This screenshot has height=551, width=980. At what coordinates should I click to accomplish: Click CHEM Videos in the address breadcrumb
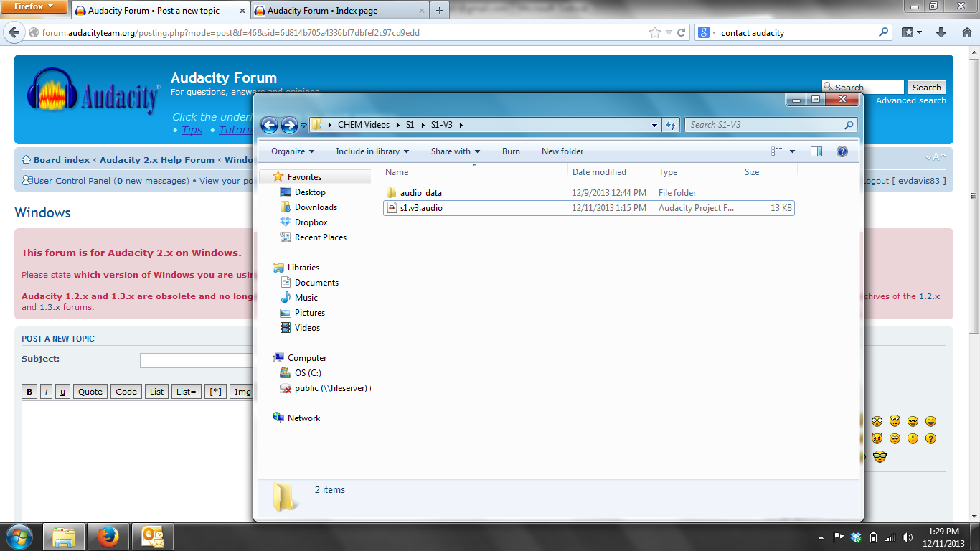pos(364,125)
